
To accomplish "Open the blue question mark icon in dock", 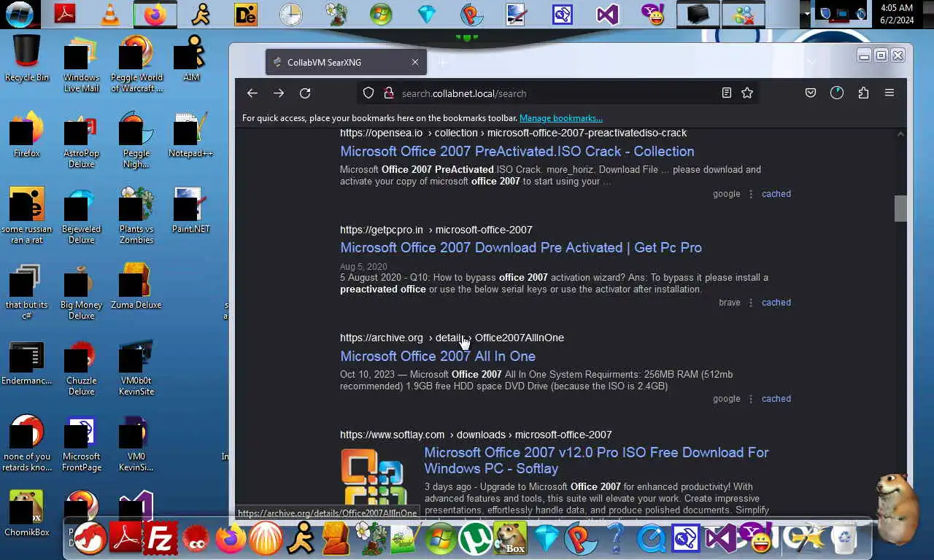I will pos(615,540).
